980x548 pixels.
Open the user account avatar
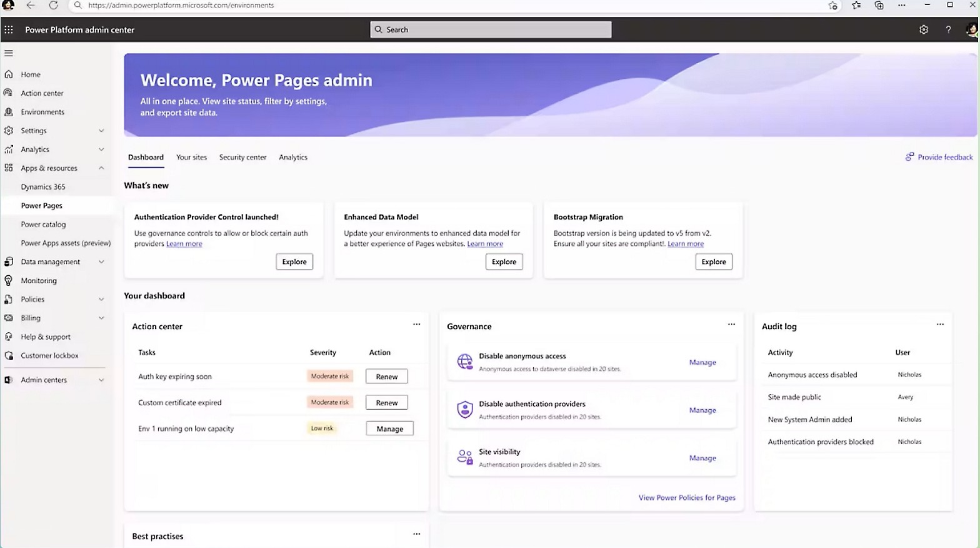(x=972, y=29)
